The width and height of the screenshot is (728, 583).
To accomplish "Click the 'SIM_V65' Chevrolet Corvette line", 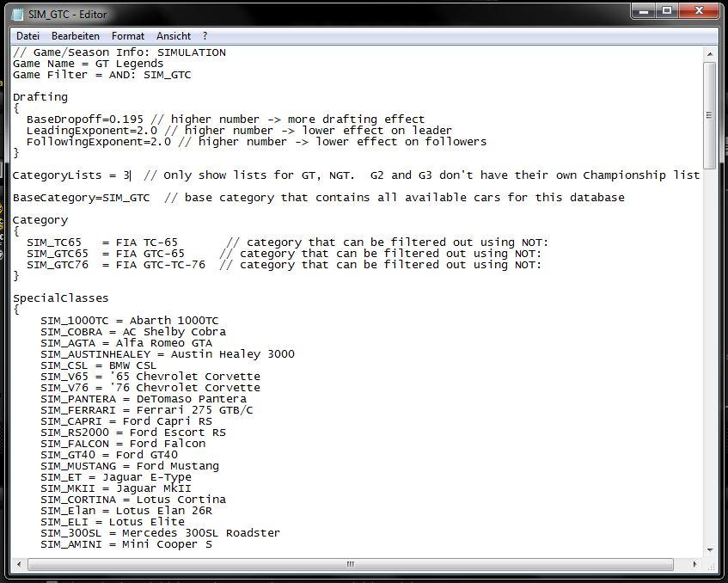I will (150, 377).
